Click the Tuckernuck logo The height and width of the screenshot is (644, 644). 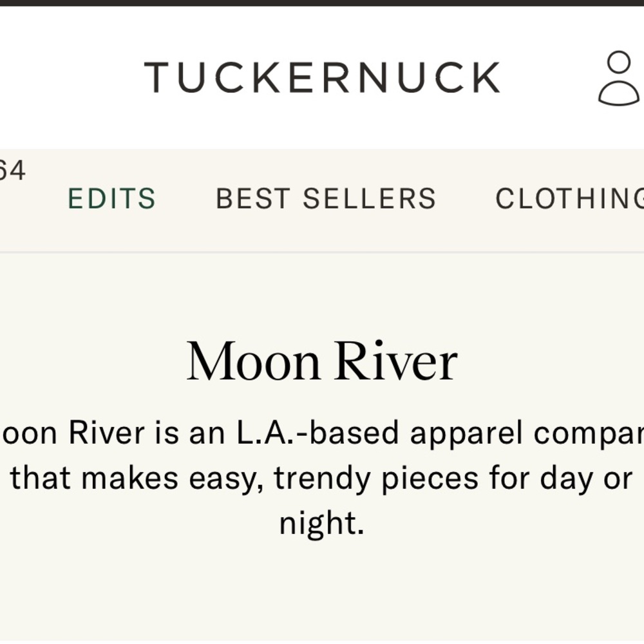point(322,77)
